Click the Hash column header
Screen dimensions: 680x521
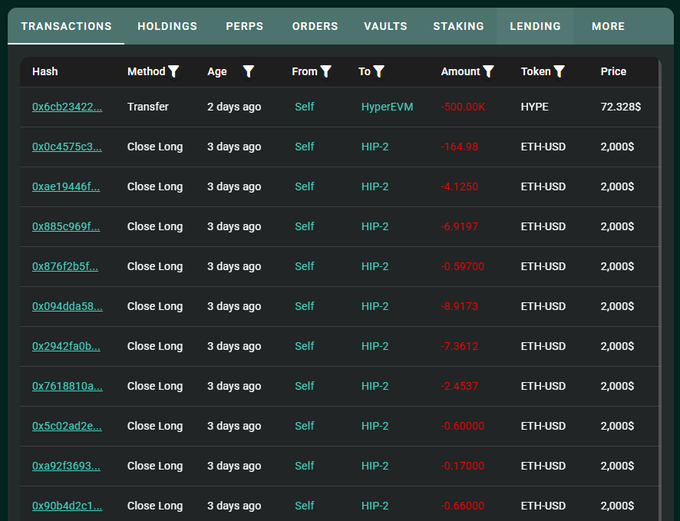pyautogui.click(x=45, y=71)
